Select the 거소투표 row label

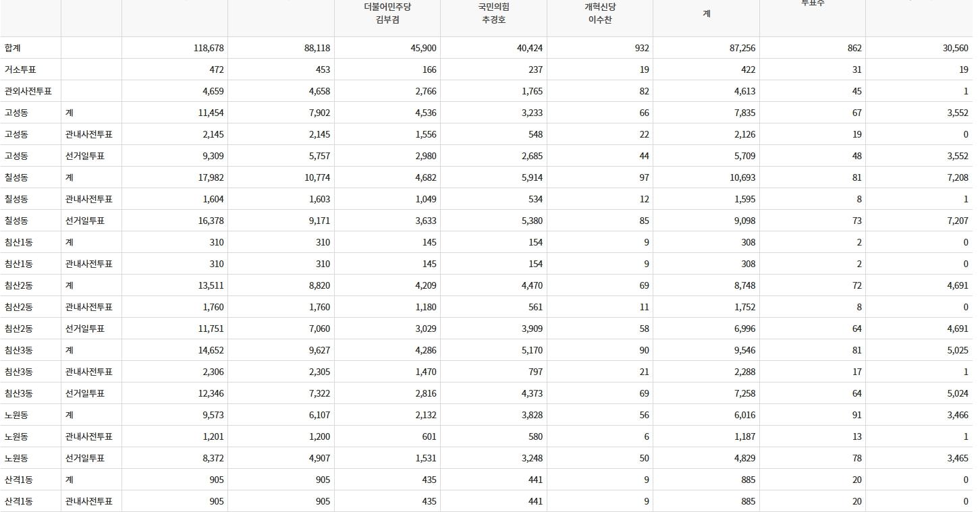(x=20, y=69)
